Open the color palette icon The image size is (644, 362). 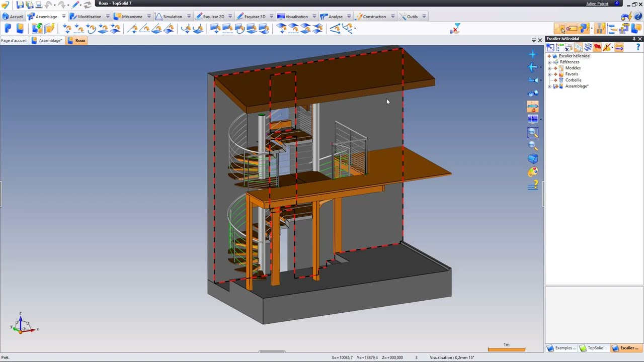click(533, 172)
